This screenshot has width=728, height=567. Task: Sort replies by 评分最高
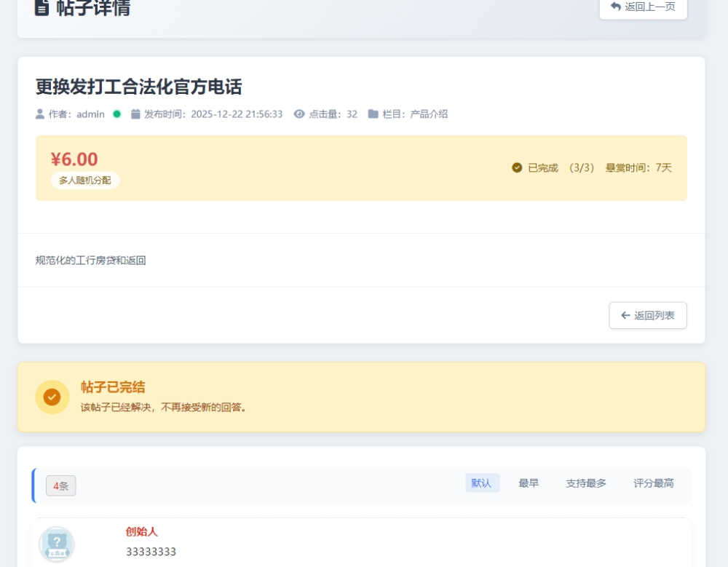[x=653, y=483]
